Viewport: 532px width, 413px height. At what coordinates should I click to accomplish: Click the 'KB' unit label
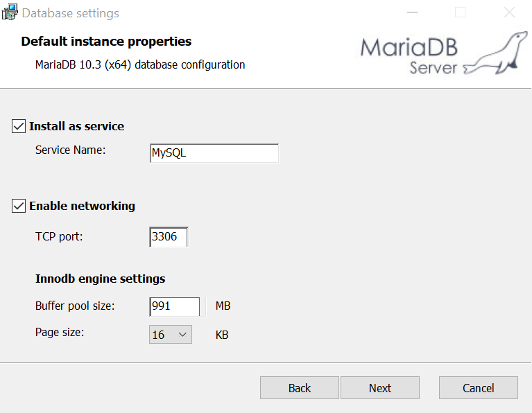tap(222, 335)
